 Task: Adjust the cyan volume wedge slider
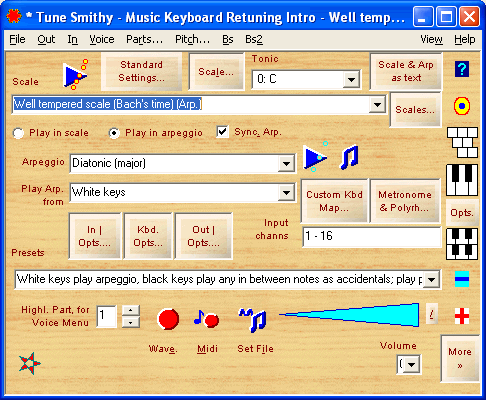pyautogui.click(x=349, y=315)
